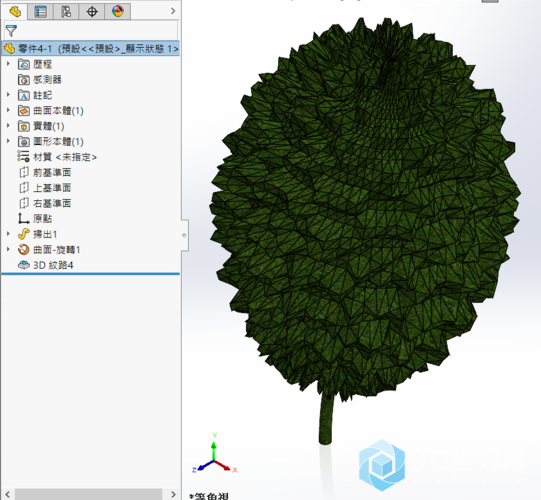Click the filter funnel icon
The height and width of the screenshot is (500, 541).
11,31
